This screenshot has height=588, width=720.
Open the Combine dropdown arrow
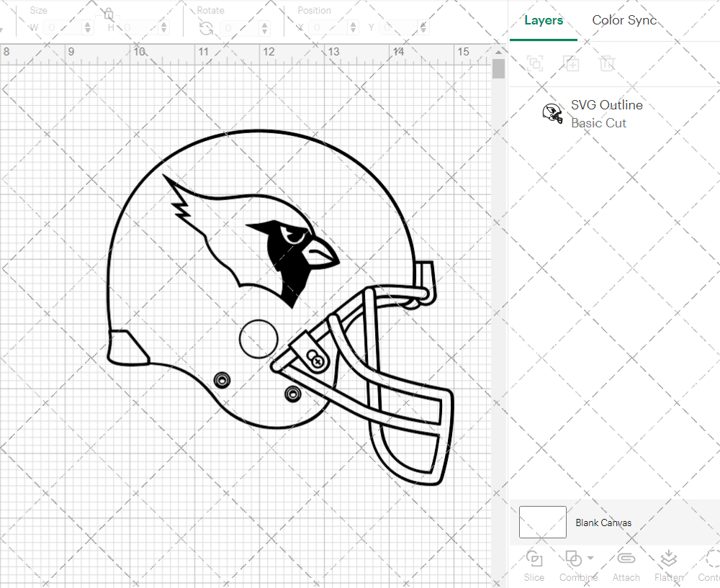click(590, 558)
